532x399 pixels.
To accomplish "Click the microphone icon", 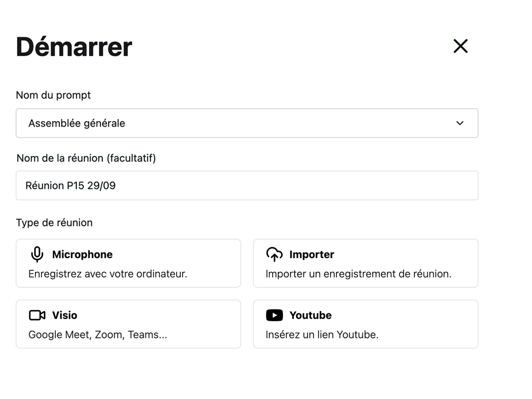I will [37, 254].
